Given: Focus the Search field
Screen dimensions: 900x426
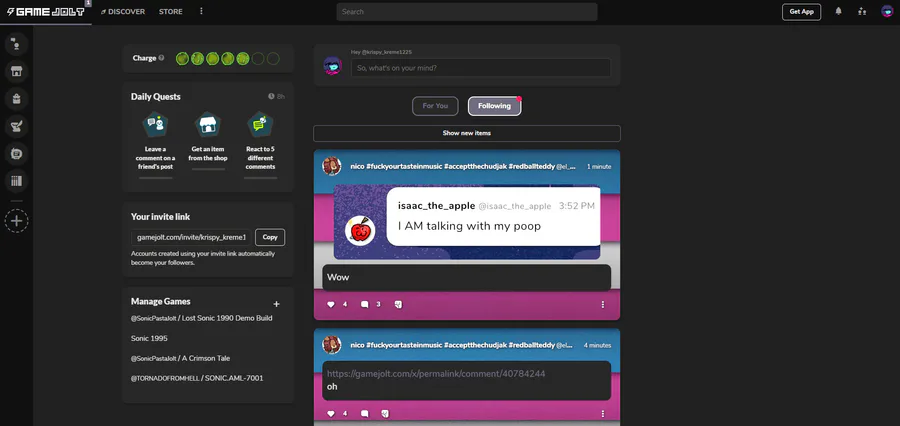Looking at the screenshot, I should point(467,11).
